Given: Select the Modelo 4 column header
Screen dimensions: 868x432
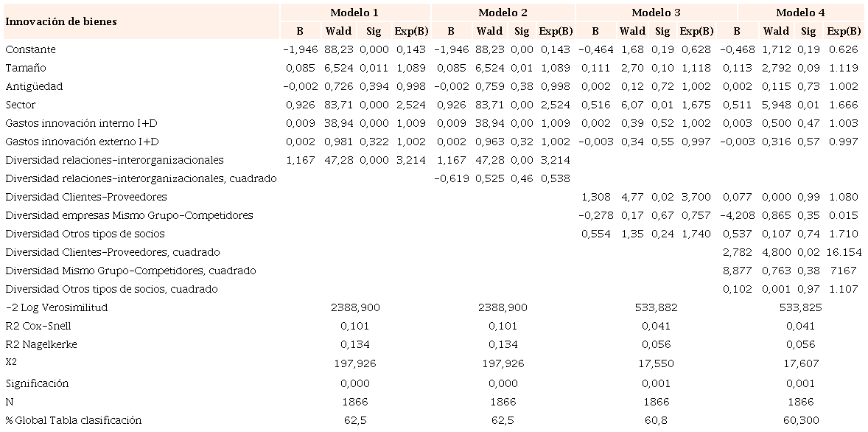Looking at the screenshot, I should (800, 13).
